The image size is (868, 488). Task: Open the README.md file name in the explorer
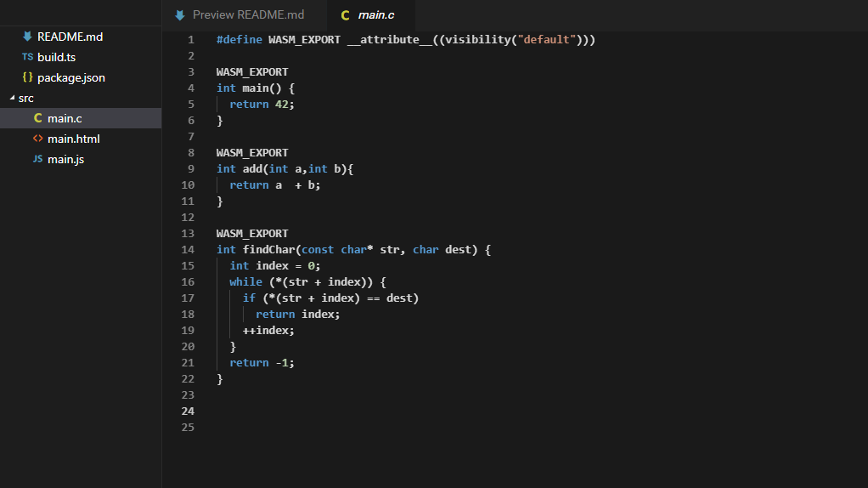[70, 37]
